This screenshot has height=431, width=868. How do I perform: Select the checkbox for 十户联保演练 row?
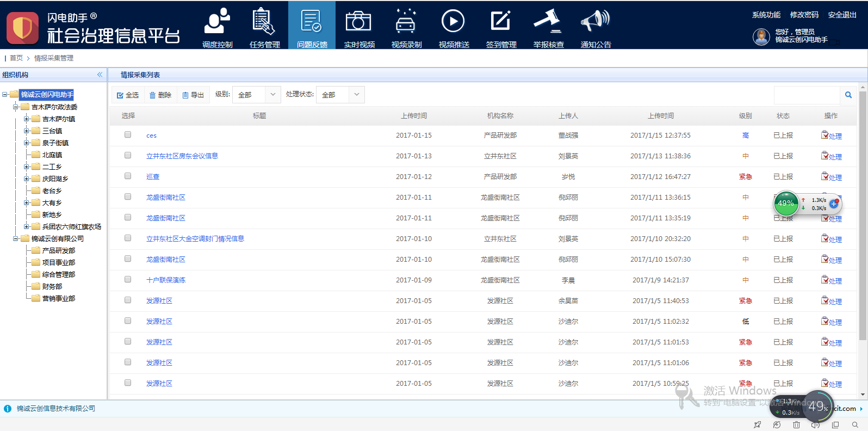128,280
